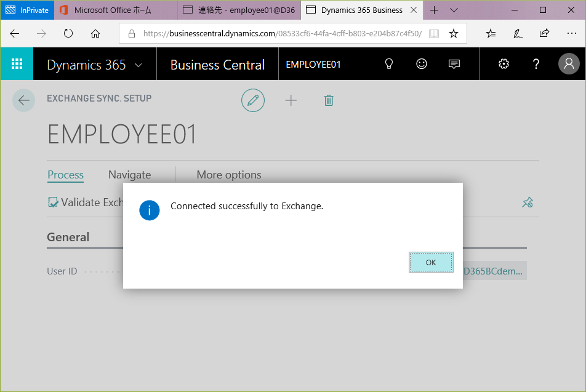Refresh the current page
The height and width of the screenshot is (392, 586).
(68, 34)
